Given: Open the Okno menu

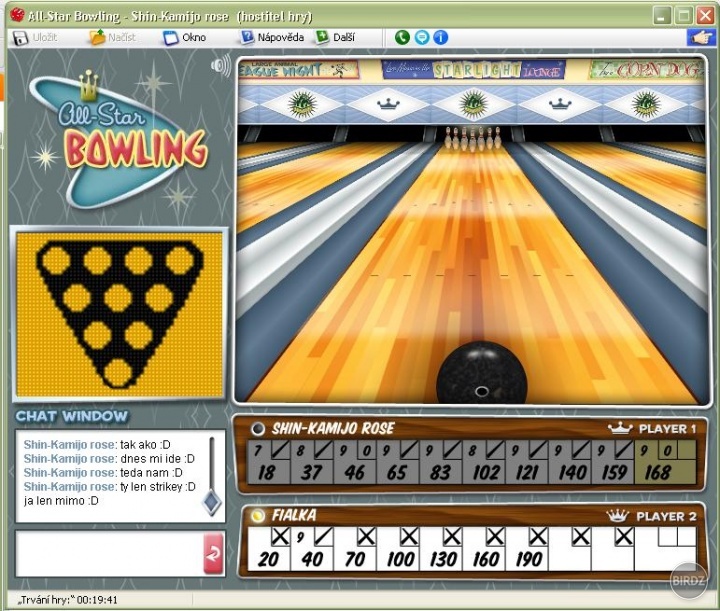Looking at the screenshot, I should pos(185,38).
